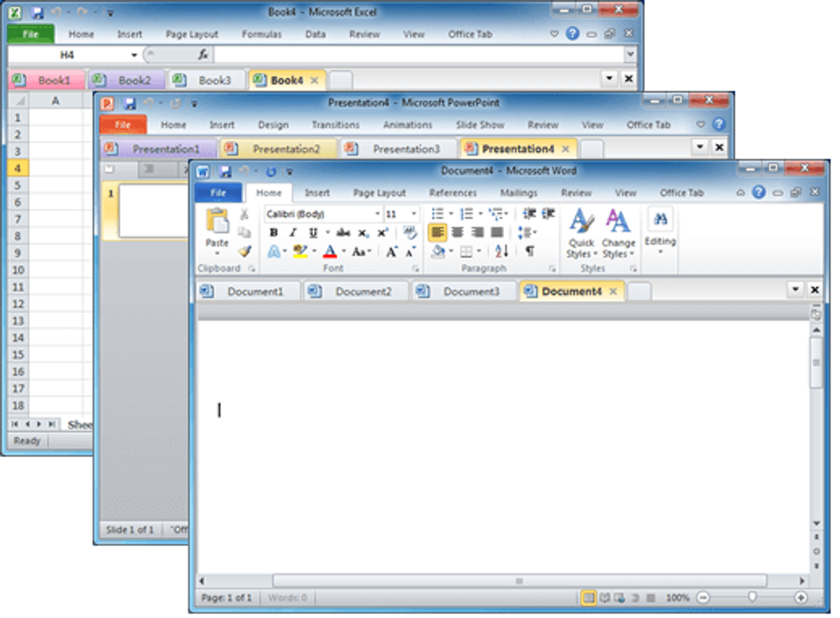This screenshot has width=840, height=618.
Task: Toggle Justify alignment in Word
Action: [497, 232]
